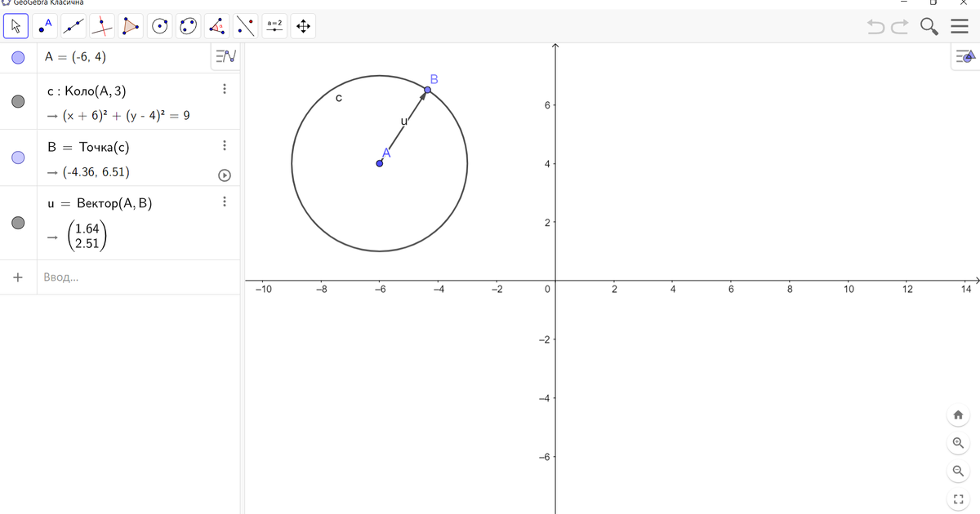This screenshot has height=514, width=980.
Task: Select the Move Graphics View tool
Action: pos(302,25)
